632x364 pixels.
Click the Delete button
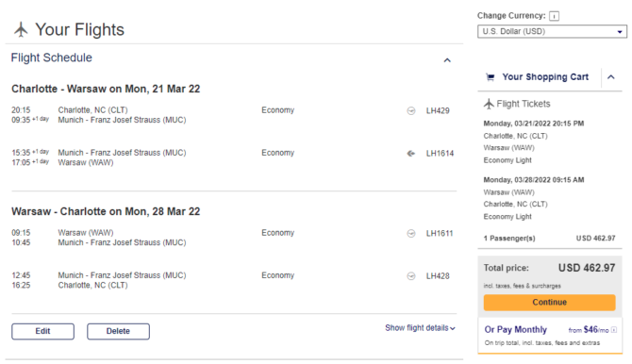(x=118, y=331)
